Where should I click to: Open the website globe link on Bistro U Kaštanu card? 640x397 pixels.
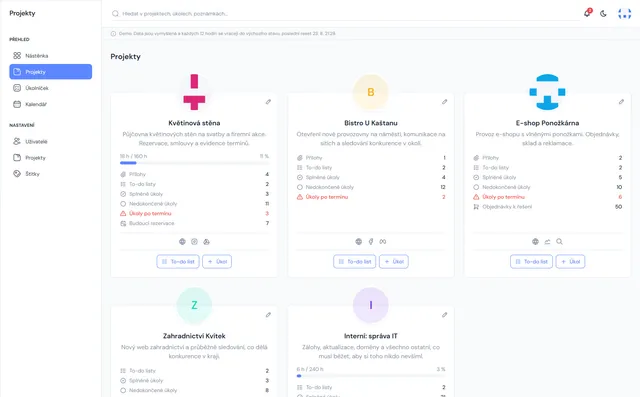coord(358,242)
